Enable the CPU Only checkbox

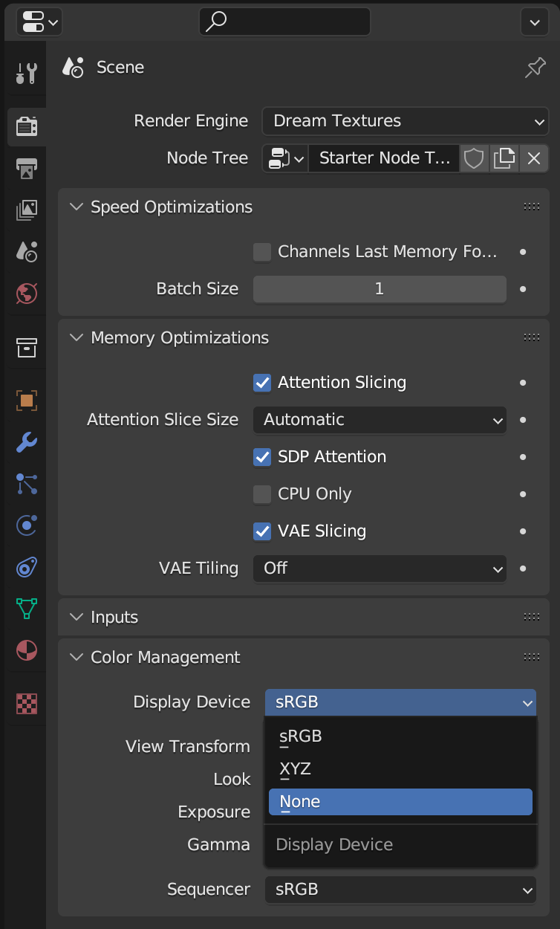pos(262,494)
